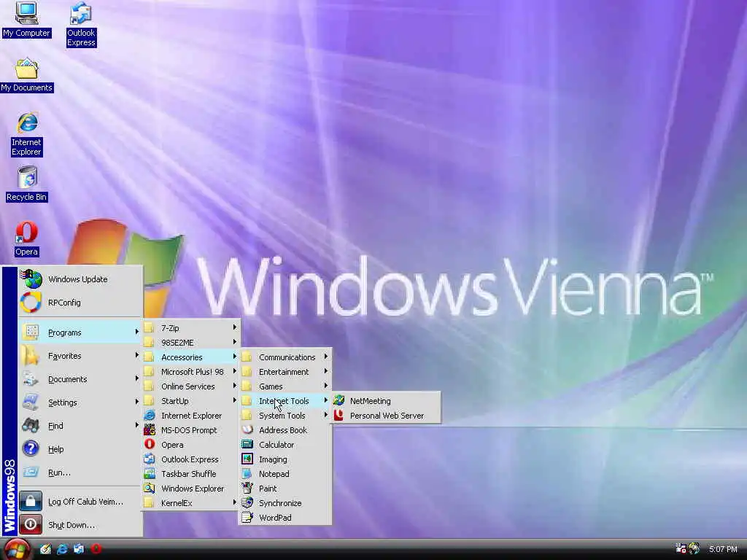Expand the Documents submenu in Start menu

pos(80,379)
